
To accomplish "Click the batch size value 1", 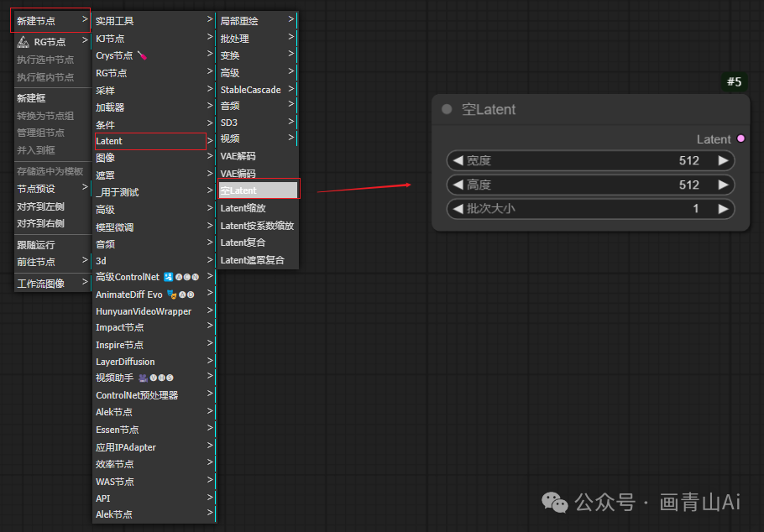I will (x=696, y=208).
